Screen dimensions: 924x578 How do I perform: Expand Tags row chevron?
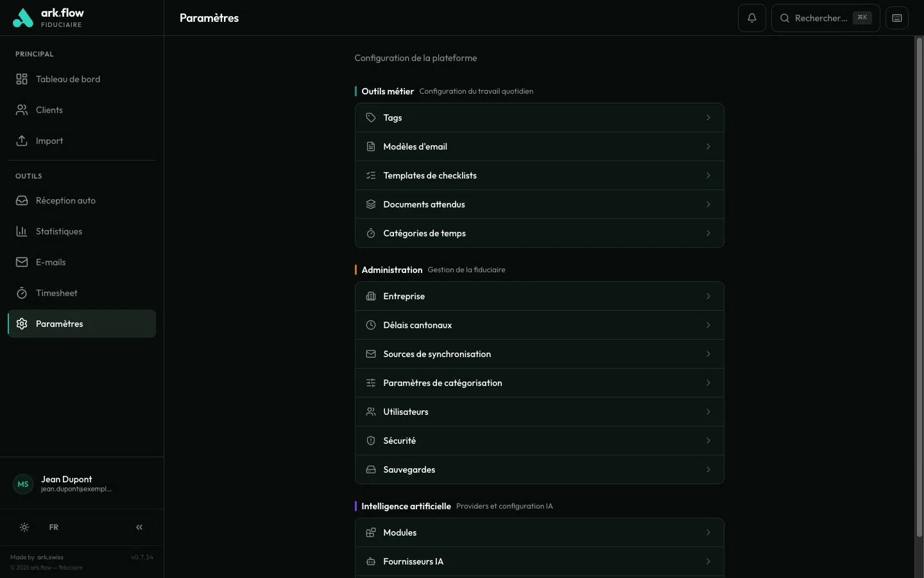coord(708,118)
